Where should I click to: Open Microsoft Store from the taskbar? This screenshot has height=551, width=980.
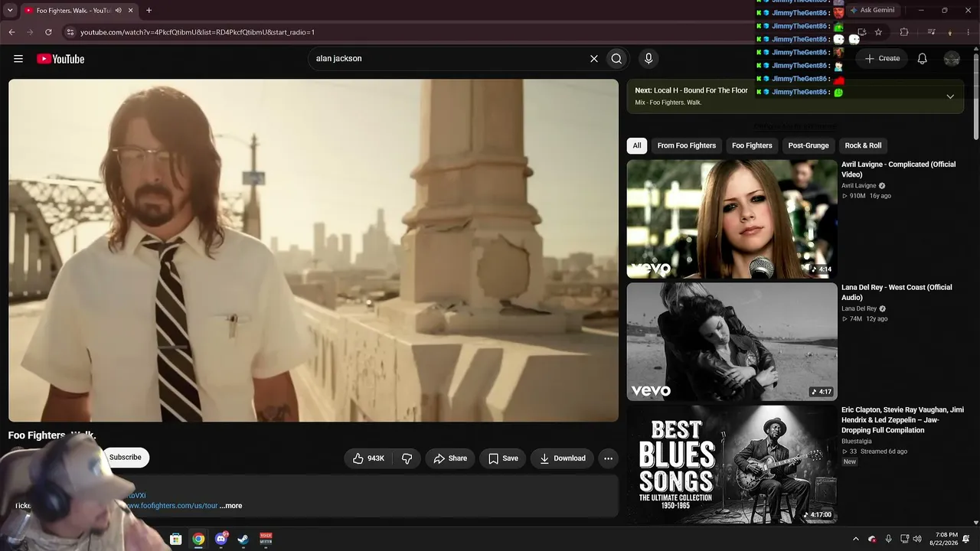[175, 540]
